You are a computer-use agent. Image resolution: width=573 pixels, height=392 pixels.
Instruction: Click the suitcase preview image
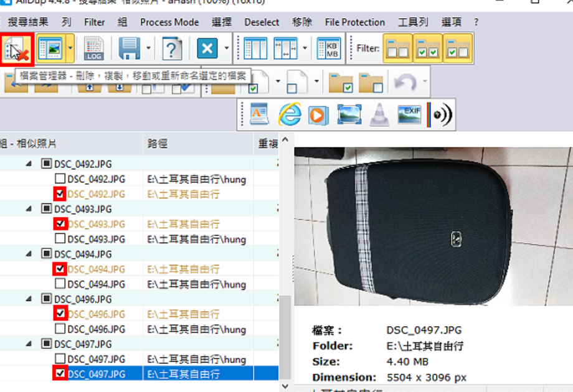coord(433,226)
